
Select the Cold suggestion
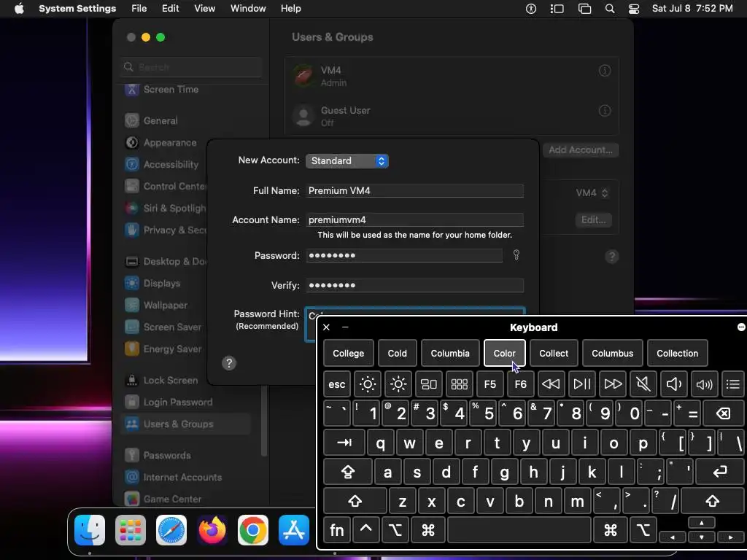pyautogui.click(x=398, y=354)
